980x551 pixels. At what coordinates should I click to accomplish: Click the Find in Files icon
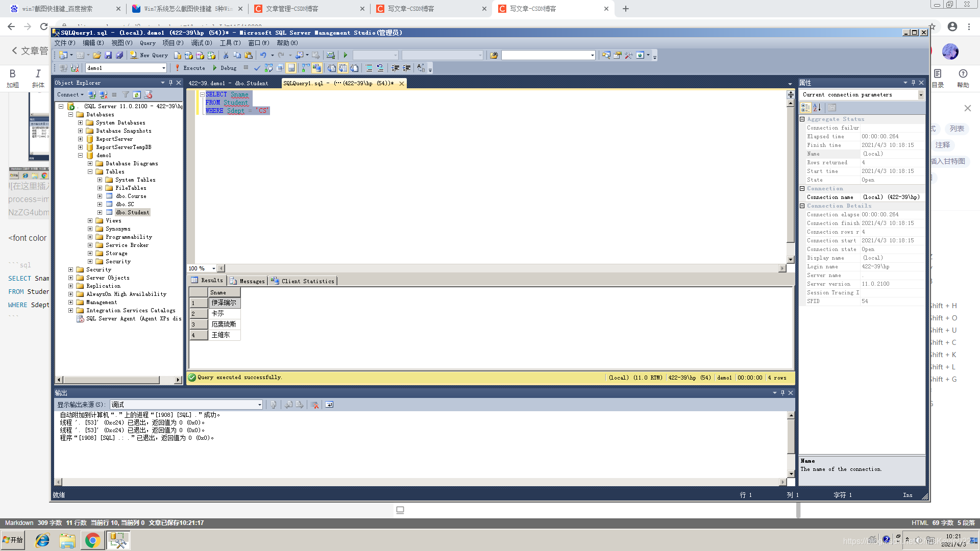(x=494, y=55)
